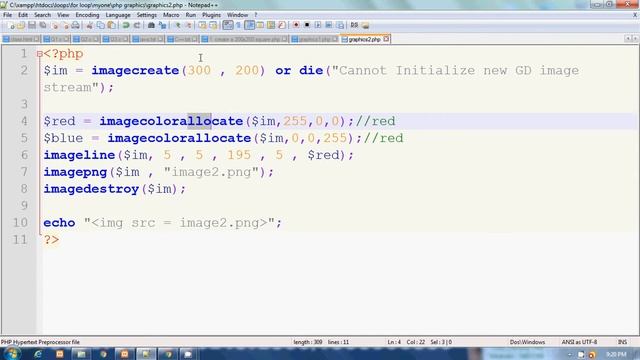
Task: Click the Copy toolbar icon
Action: point(100,25)
